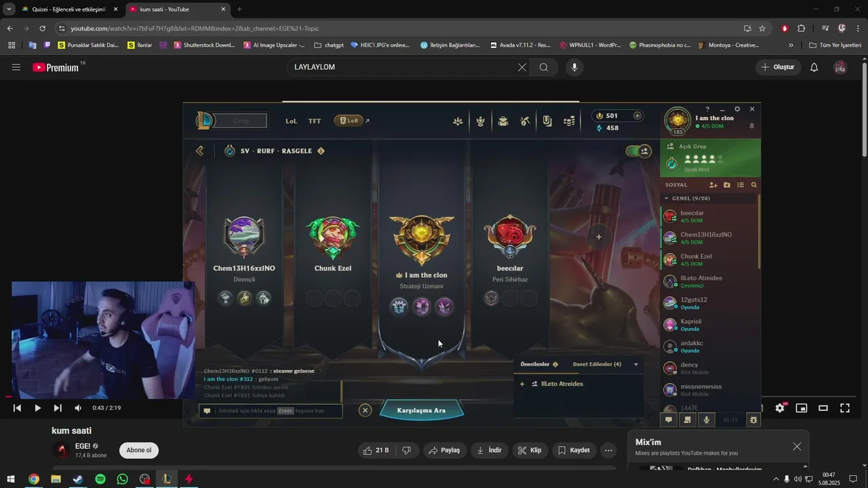Open the YouTube hamburger guide menu

(16, 67)
